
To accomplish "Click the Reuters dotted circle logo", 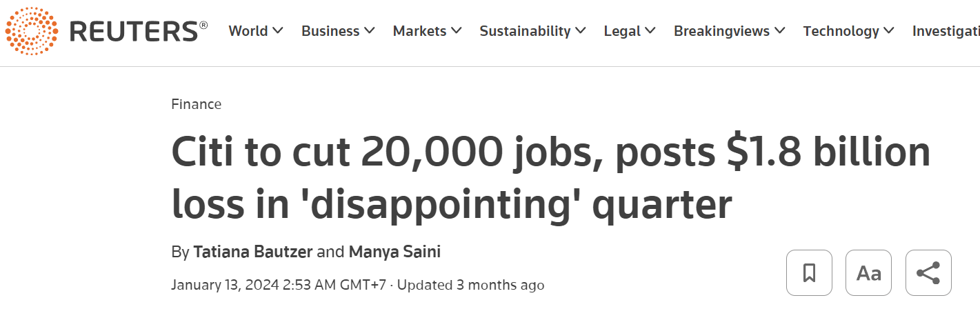I will [x=32, y=31].
